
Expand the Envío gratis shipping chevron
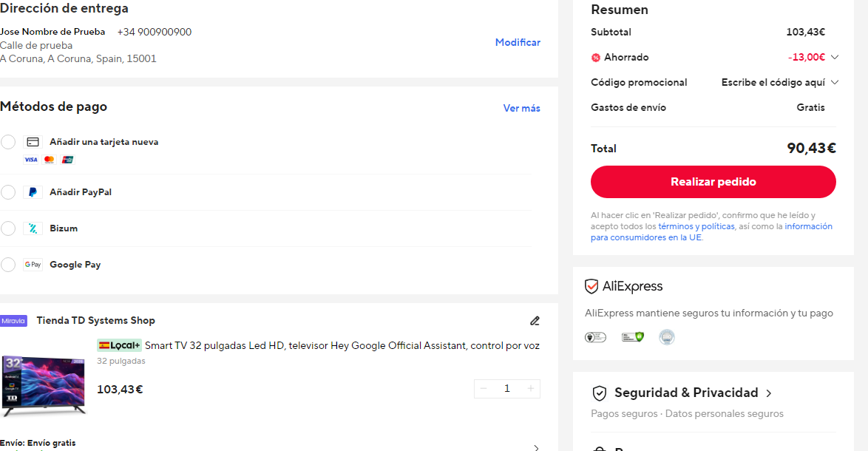click(x=536, y=447)
